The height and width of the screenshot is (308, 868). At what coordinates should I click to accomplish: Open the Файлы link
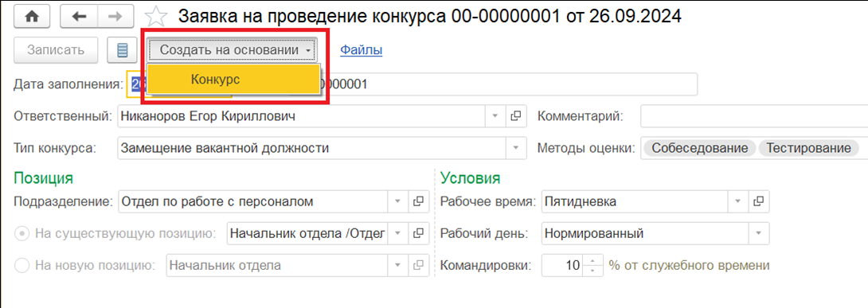tap(361, 50)
